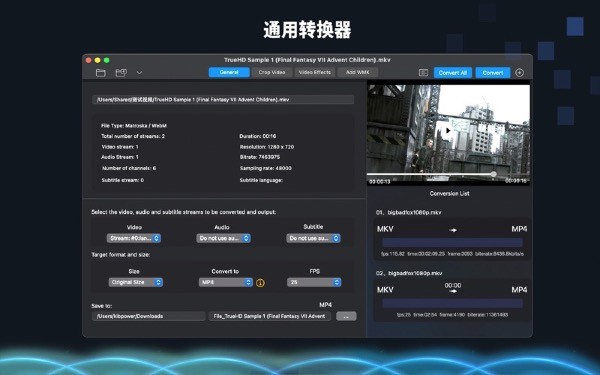Click the video preview thumbnail
This screenshot has height=375, width=600.
coord(448,134)
